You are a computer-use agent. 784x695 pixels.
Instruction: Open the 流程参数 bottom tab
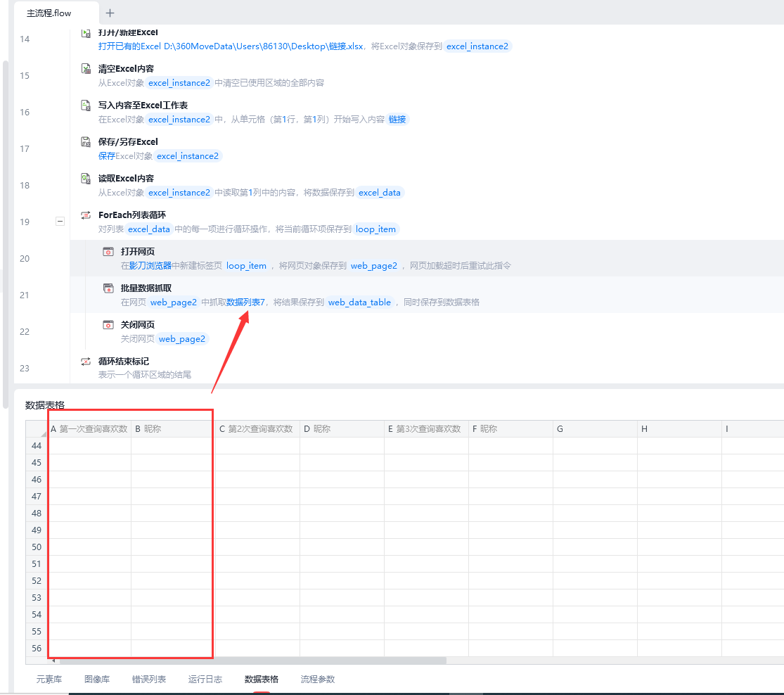318,679
